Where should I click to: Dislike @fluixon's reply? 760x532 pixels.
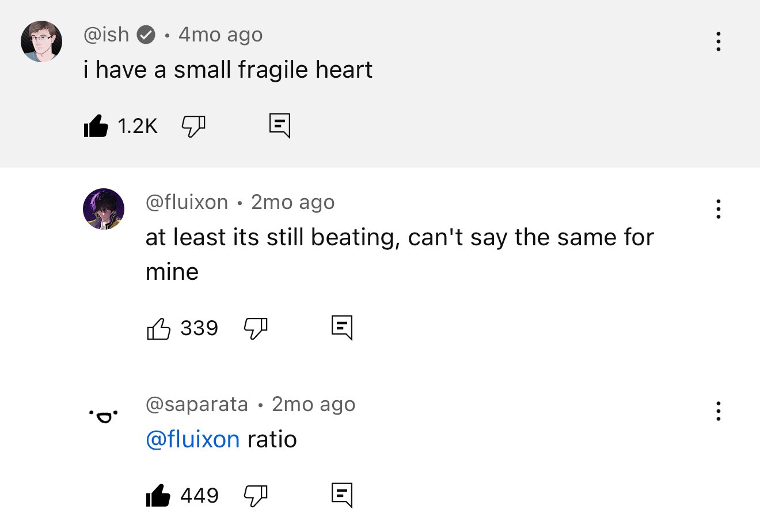tap(256, 328)
